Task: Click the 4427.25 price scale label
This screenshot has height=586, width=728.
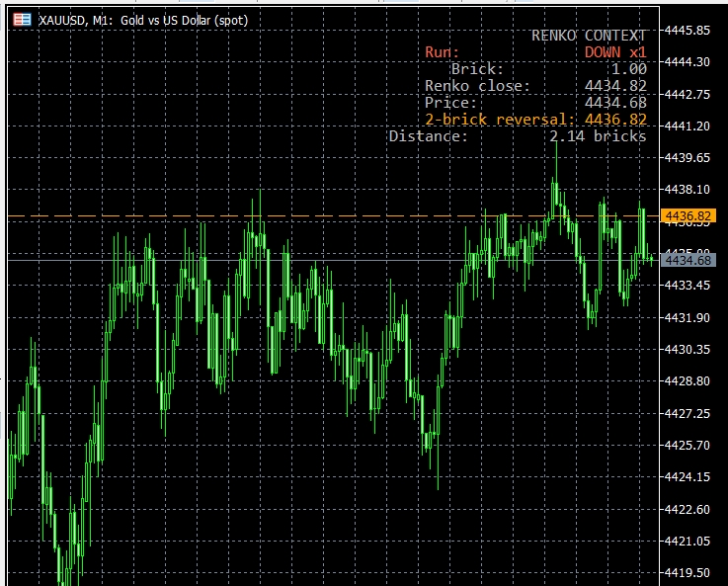Action: pos(688,413)
